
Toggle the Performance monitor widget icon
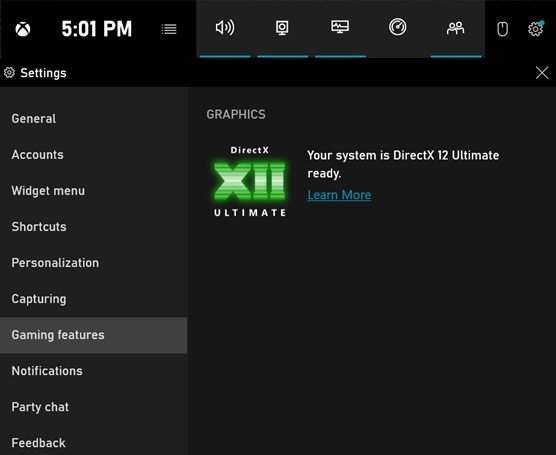(x=340, y=27)
